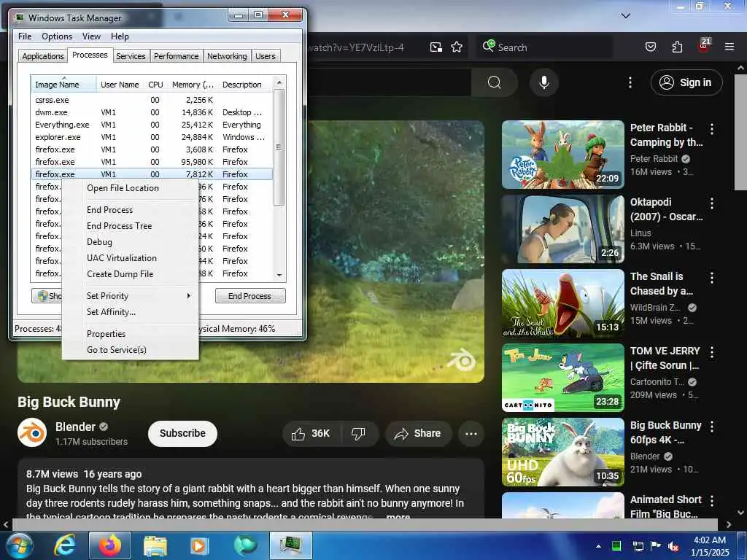This screenshot has height=560, width=747.
Task: Open the Pocket icon in Firefox toolbar
Action: click(x=650, y=47)
